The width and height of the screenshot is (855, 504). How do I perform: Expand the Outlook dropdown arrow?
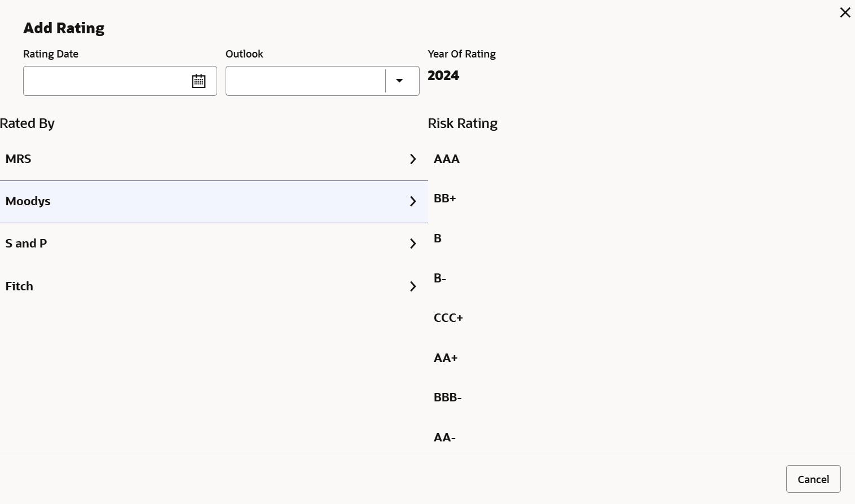399,81
